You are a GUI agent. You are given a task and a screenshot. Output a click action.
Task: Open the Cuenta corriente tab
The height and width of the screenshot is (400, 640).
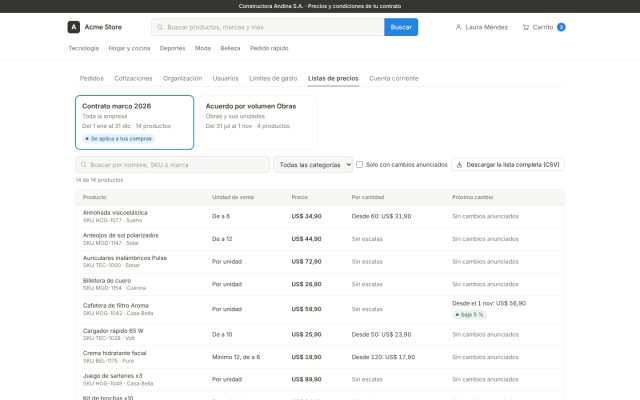[x=393, y=78]
